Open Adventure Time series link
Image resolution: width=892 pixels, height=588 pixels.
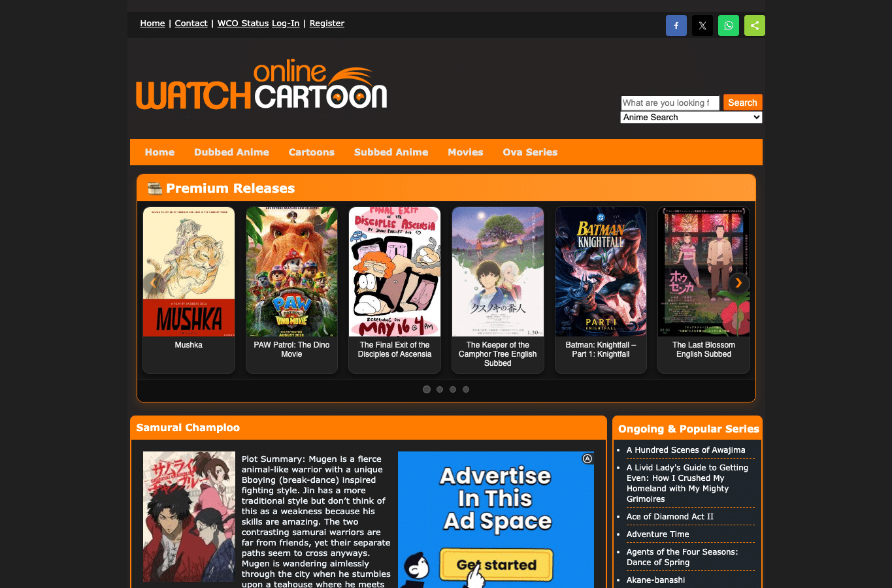click(658, 534)
